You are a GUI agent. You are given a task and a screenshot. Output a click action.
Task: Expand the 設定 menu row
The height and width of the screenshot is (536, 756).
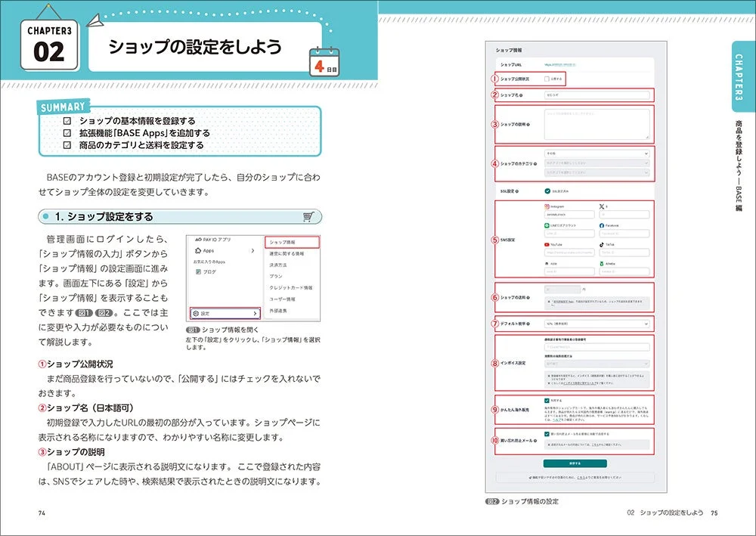click(225, 313)
